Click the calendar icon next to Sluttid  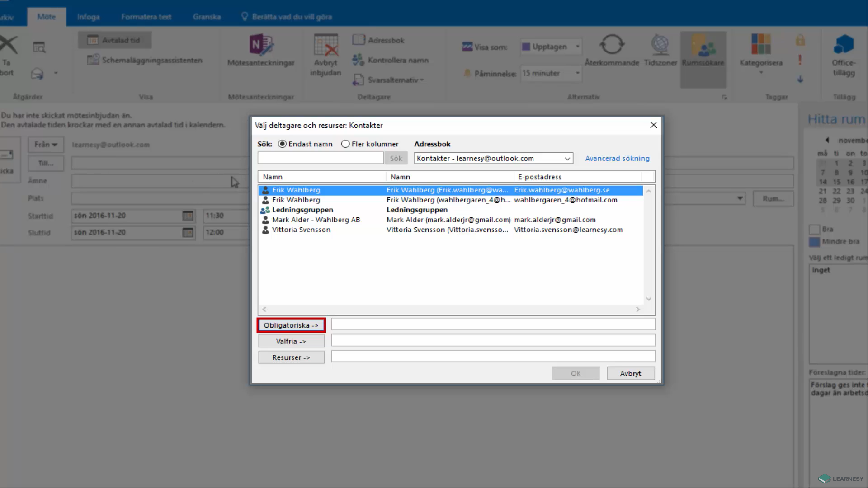(188, 233)
